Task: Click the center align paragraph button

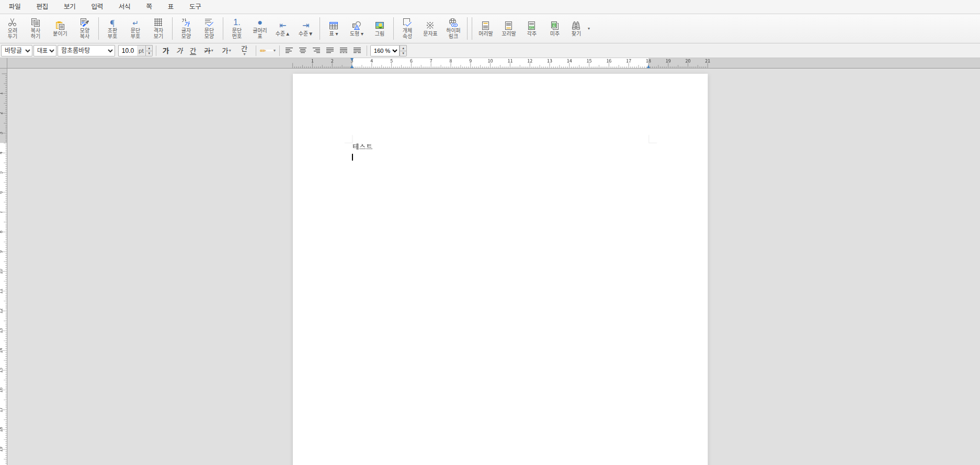Action: (303, 51)
